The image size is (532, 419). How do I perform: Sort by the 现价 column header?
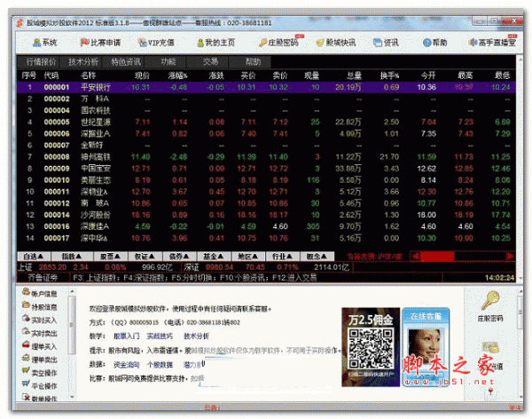click(142, 75)
